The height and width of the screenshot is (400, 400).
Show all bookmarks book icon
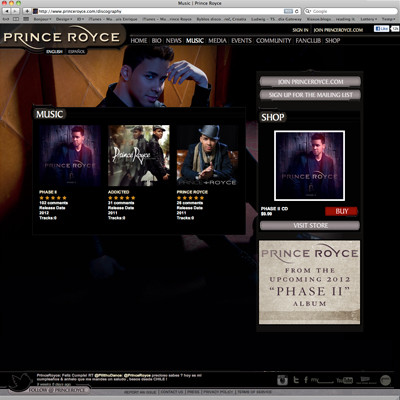tap(16, 19)
